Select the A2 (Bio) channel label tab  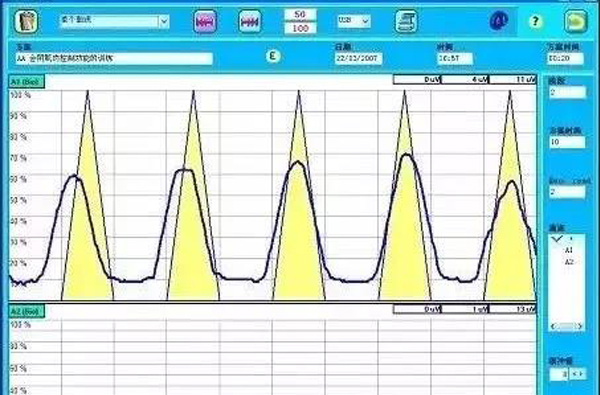(x=27, y=312)
